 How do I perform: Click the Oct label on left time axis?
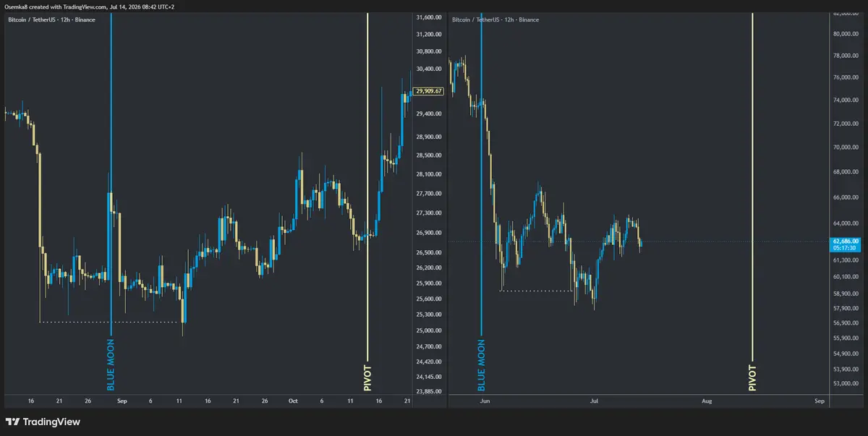click(293, 401)
